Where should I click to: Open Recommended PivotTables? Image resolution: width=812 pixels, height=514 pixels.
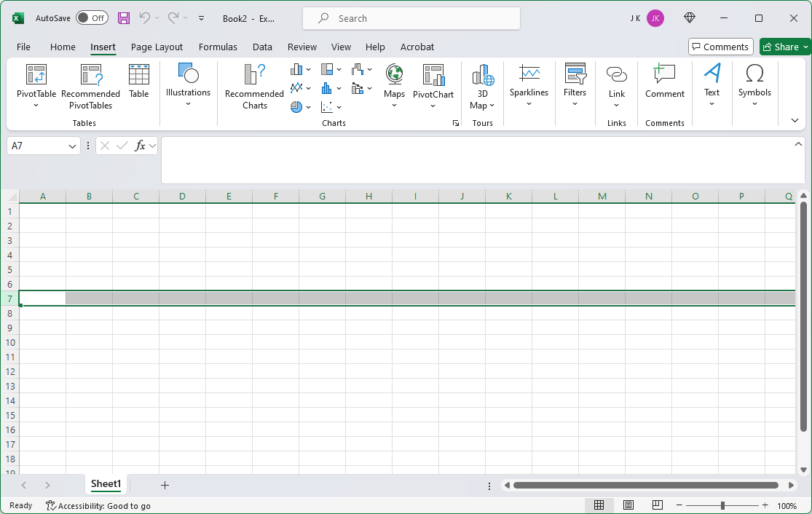[90, 87]
